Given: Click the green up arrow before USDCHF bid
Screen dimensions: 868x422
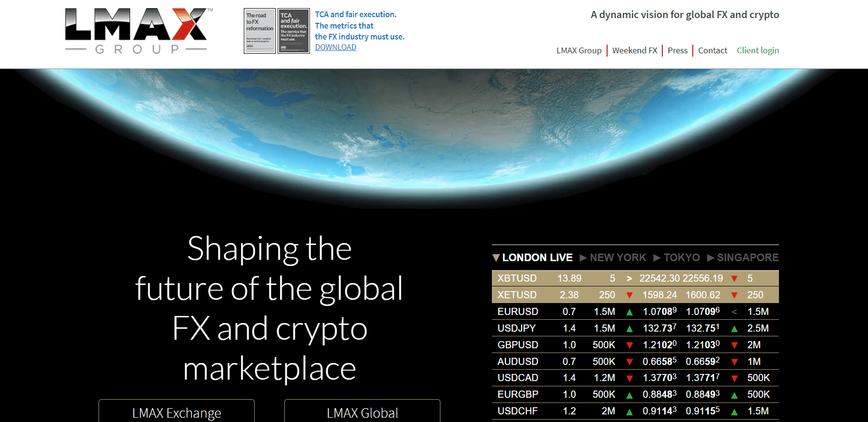Looking at the screenshot, I should tap(629, 412).
